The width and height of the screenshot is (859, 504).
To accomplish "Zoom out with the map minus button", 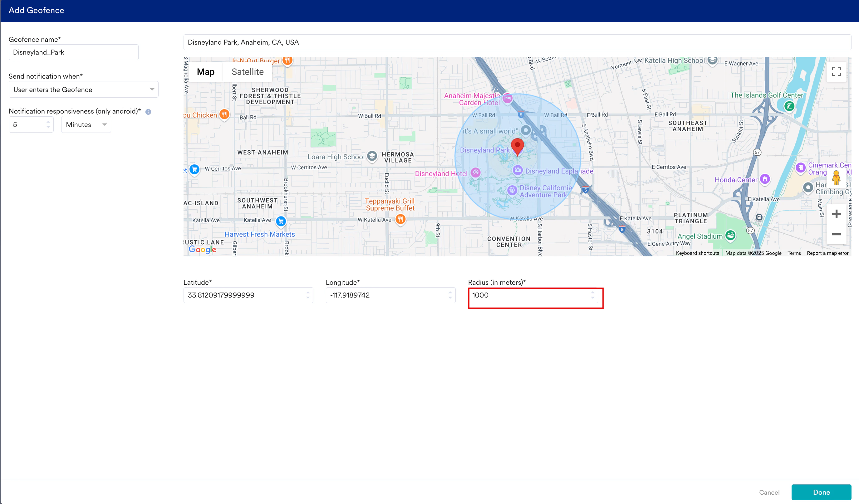I will tap(836, 234).
